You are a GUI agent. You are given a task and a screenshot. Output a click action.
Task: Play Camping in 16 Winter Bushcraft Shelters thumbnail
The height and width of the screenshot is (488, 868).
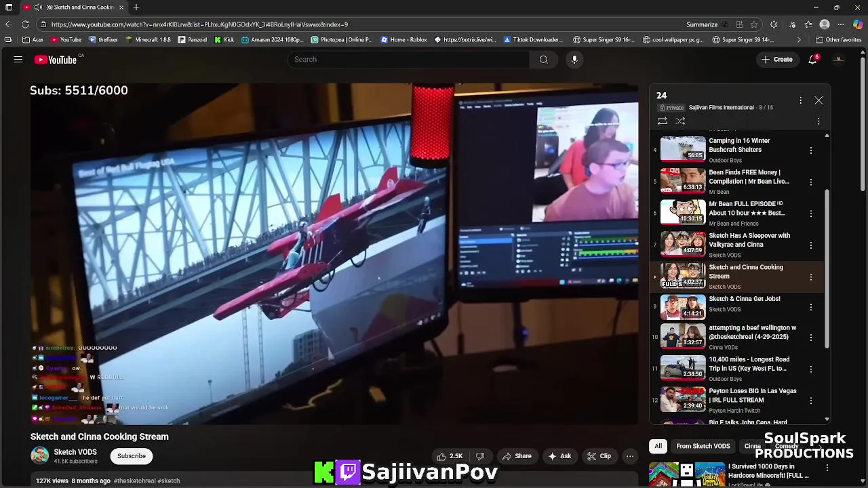pos(683,148)
